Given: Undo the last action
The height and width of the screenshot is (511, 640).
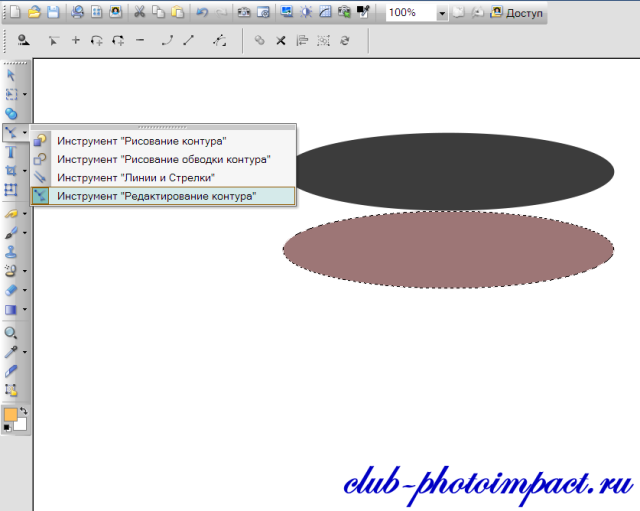Looking at the screenshot, I should coord(202,12).
